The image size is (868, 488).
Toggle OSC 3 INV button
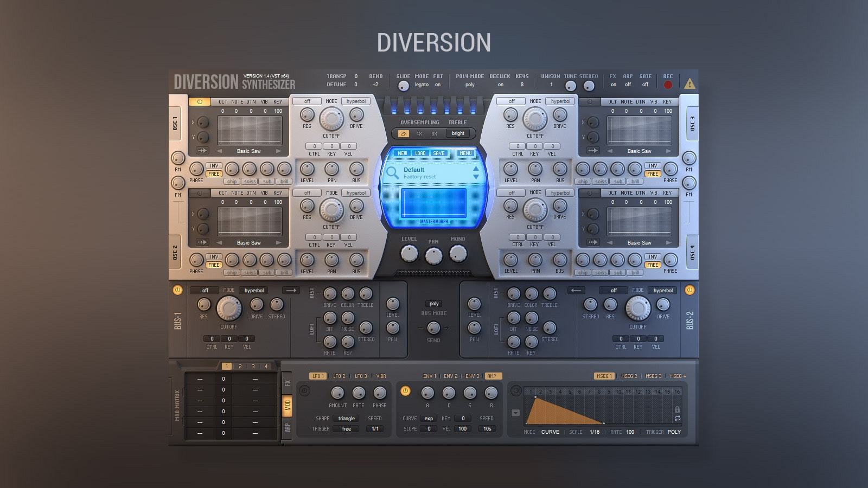(653, 165)
